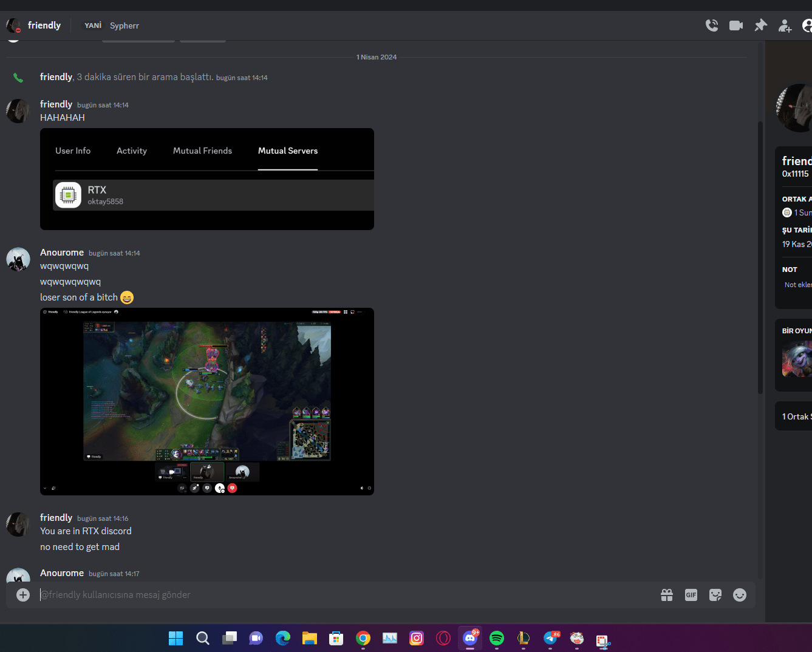The width and height of the screenshot is (812, 652).
Task: Click the Windows Start button
Action: (176, 638)
